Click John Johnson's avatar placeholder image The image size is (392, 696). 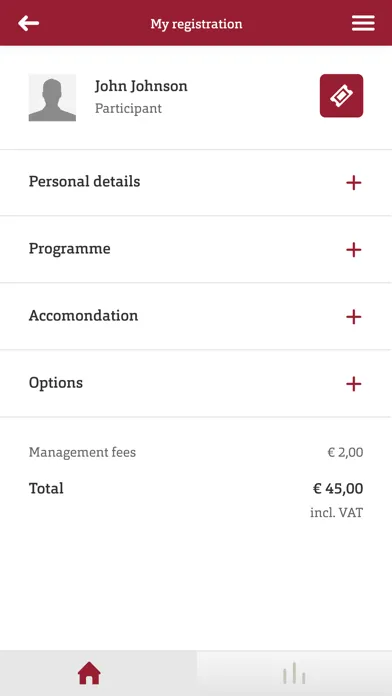click(52, 98)
